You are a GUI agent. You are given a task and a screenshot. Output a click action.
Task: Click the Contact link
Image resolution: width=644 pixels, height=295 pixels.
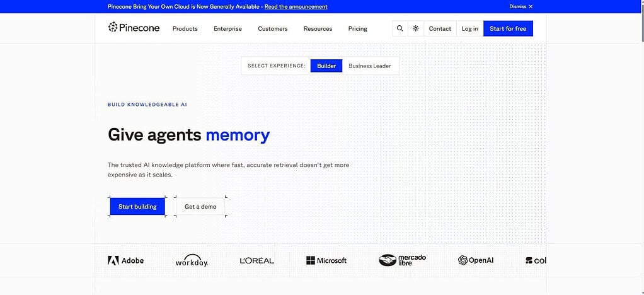440,29
